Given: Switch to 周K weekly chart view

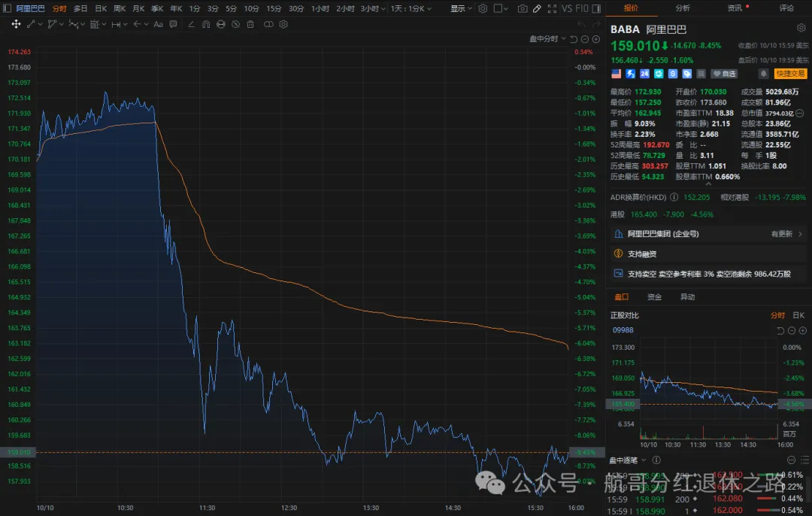Looking at the screenshot, I should pyautogui.click(x=120, y=8).
